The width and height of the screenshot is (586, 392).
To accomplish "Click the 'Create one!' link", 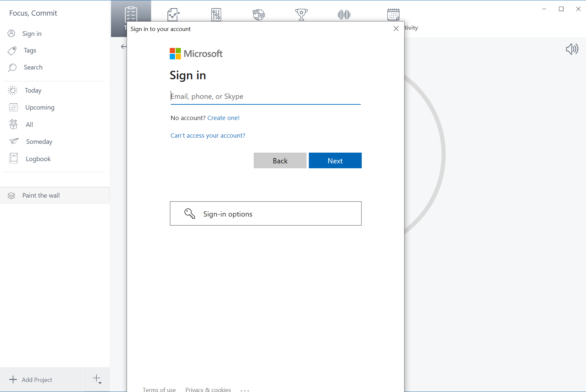I will [223, 118].
